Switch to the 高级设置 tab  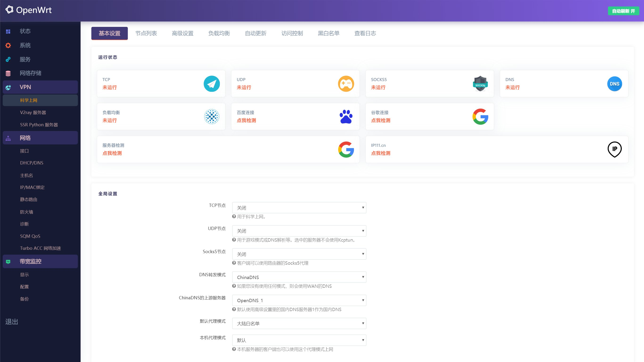click(182, 33)
